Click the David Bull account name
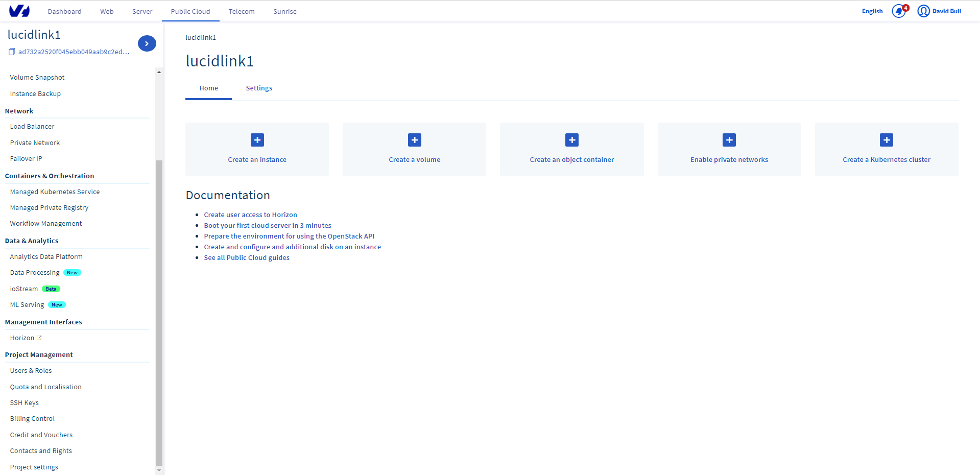This screenshot has height=475, width=980. [946, 11]
